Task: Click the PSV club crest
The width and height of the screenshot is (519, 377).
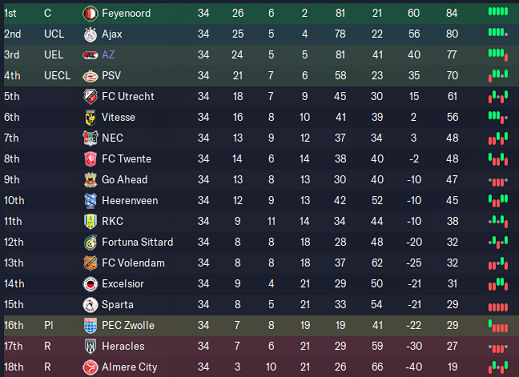Action: [90, 76]
